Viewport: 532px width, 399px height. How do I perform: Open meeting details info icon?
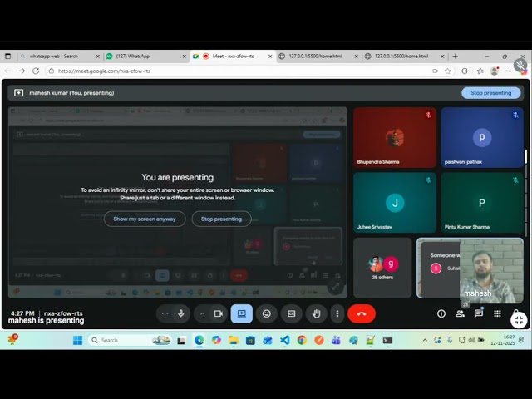click(441, 313)
